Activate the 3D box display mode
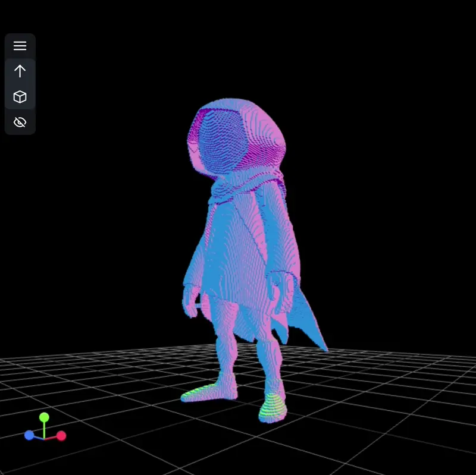This screenshot has height=475, width=476. [x=20, y=96]
